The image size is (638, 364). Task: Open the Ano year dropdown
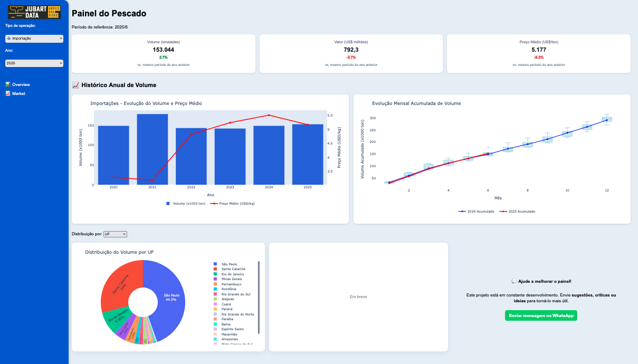(34, 63)
